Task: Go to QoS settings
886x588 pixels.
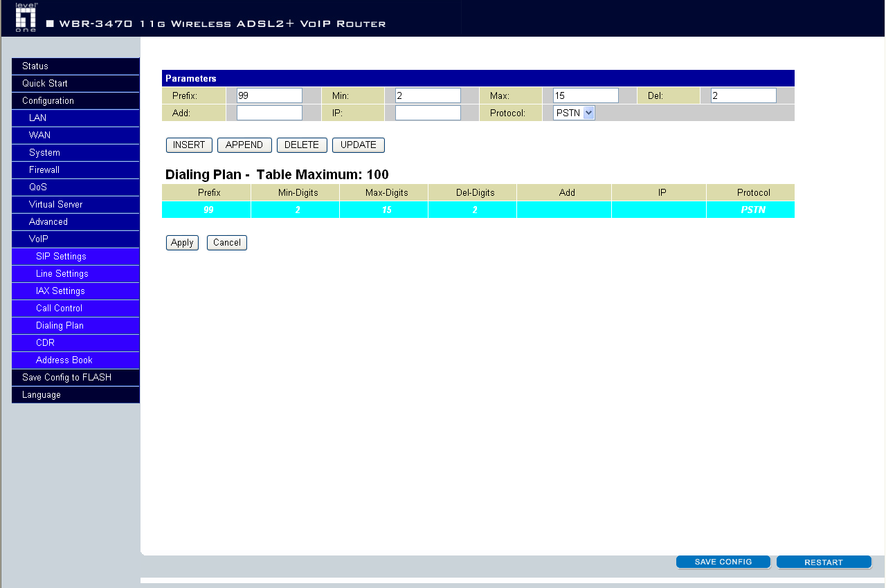Action: [75, 187]
